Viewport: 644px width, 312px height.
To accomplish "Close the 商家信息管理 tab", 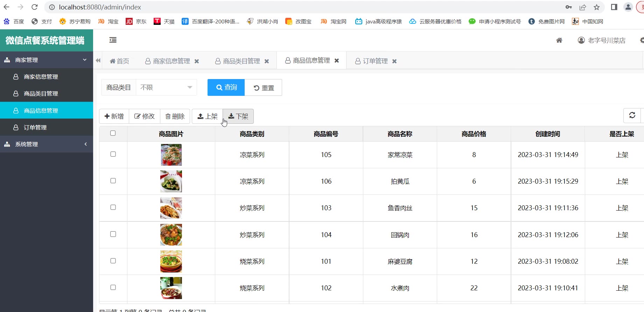I will point(197,61).
